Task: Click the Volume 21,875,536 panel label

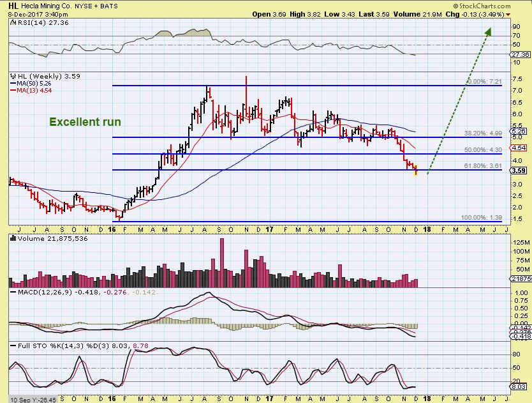Action: (x=52, y=238)
